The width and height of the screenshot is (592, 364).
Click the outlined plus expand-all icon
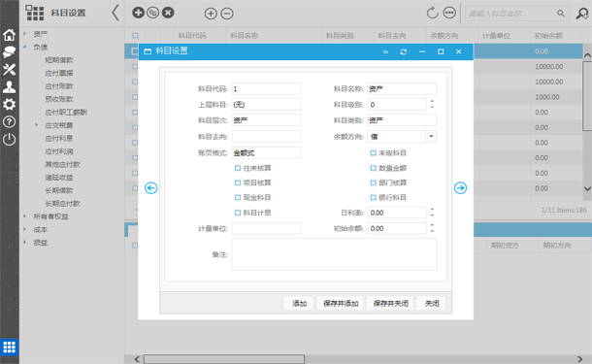[x=211, y=14]
